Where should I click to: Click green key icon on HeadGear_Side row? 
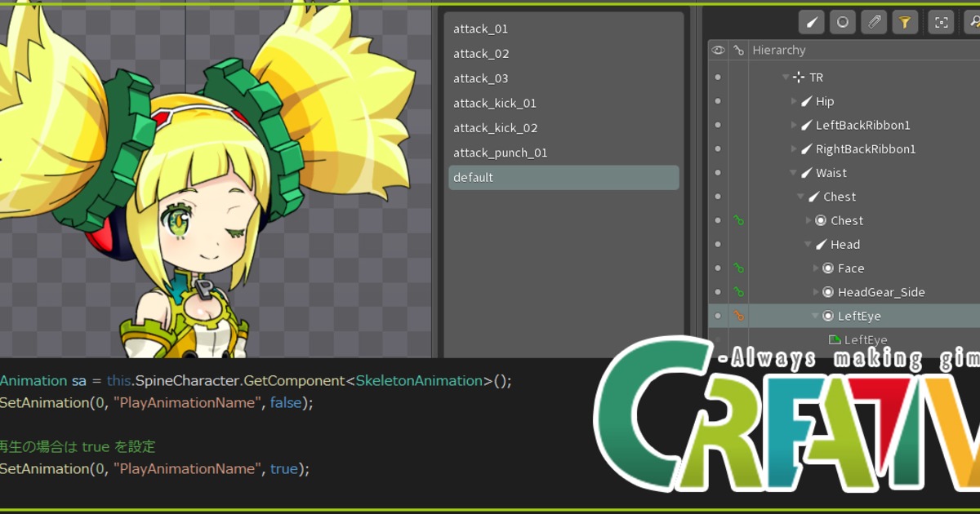point(739,292)
